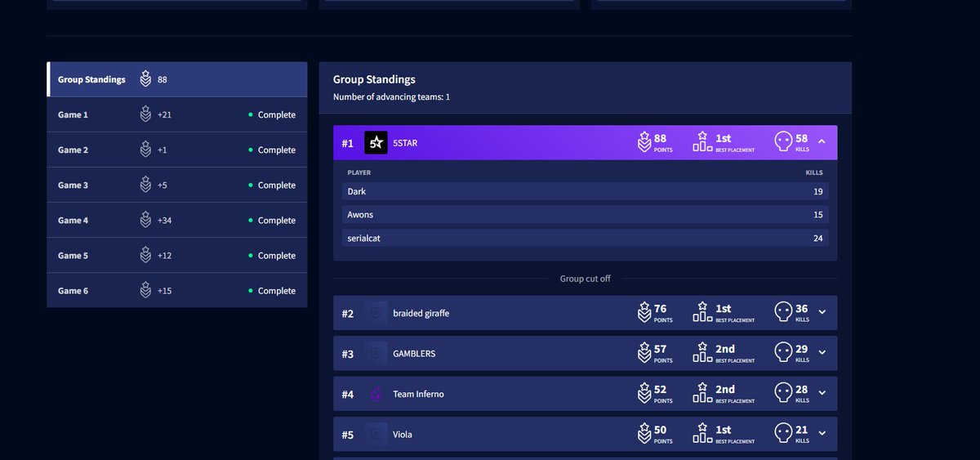The image size is (980, 460).
Task: Select the Group Standings tab
Action: point(177,79)
